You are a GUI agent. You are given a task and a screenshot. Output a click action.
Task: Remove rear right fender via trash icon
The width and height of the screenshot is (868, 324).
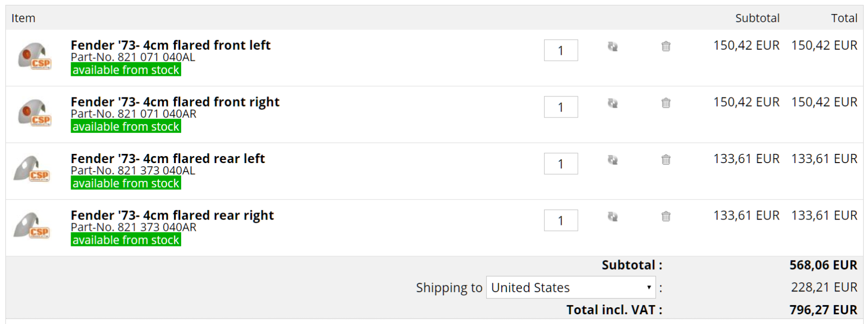[x=666, y=217]
